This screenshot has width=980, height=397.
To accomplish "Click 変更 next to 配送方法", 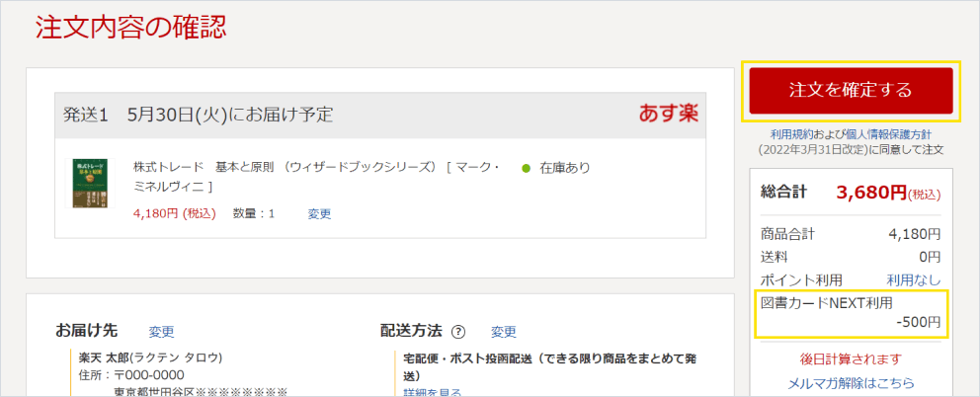I will pyautogui.click(x=504, y=332).
